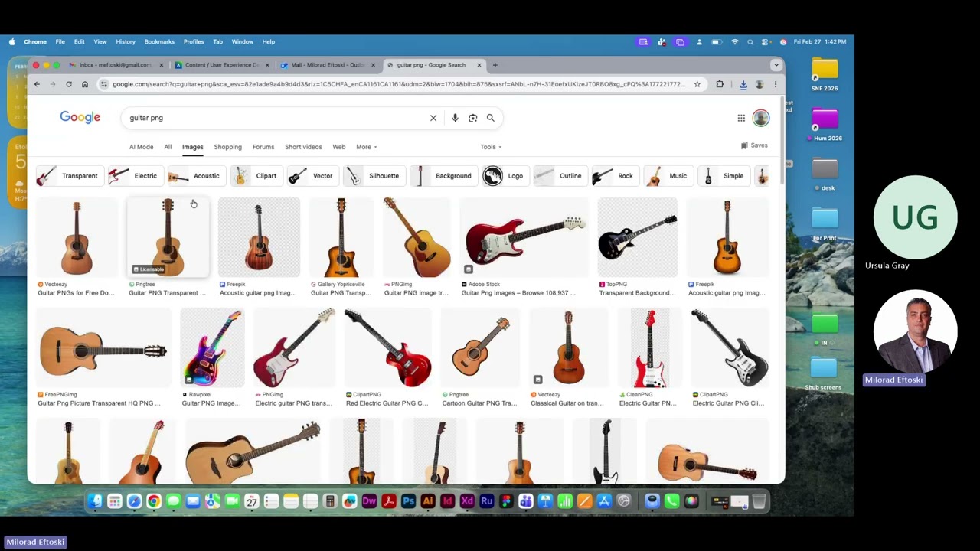The width and height of the screenshot is (980, 551).
Task: Open Google Lens image search icon
Action: pos(473,118)
